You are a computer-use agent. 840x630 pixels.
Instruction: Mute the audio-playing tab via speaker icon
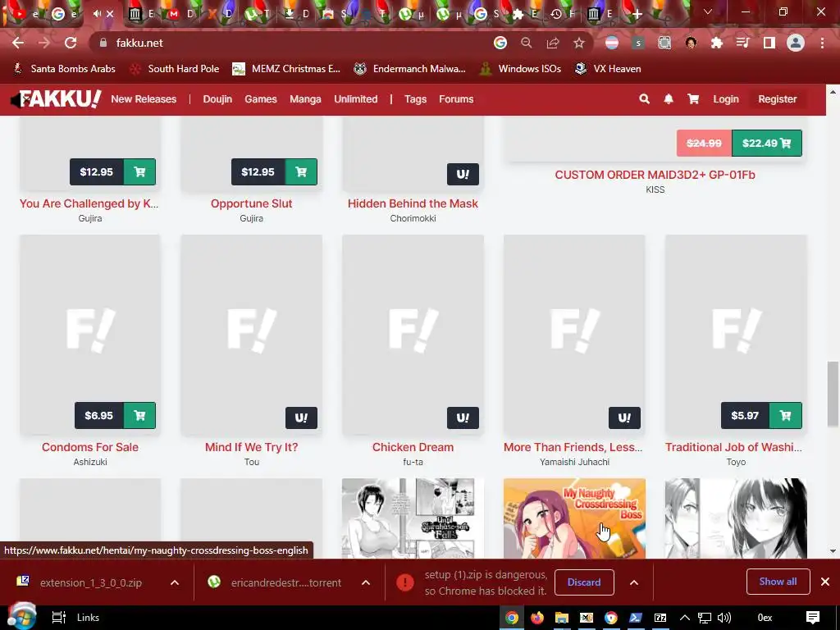97,14
